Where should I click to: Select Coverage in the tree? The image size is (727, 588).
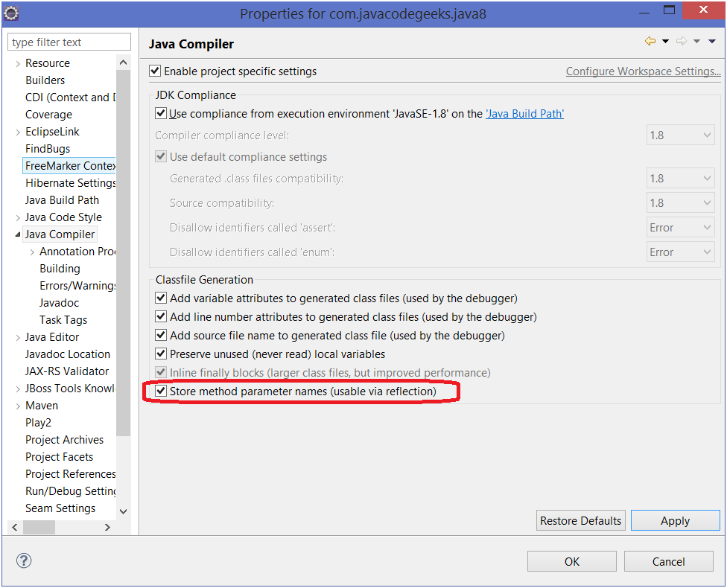point(48,115)
